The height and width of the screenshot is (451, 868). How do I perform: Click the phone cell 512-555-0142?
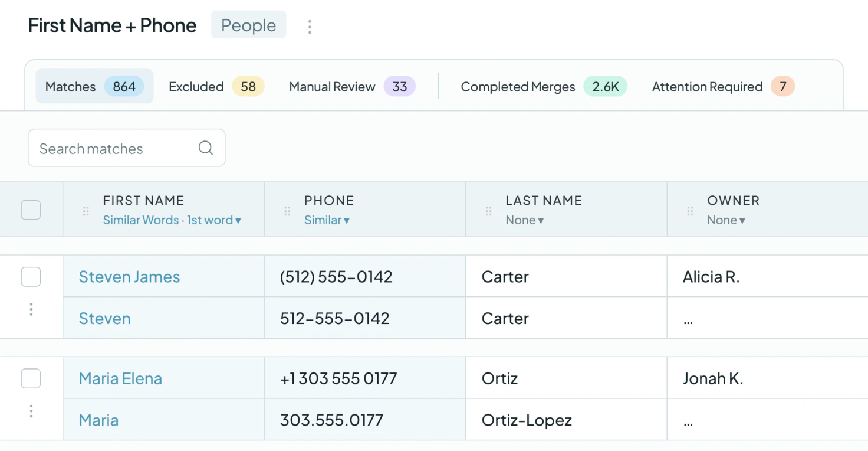tap(365, 318)
